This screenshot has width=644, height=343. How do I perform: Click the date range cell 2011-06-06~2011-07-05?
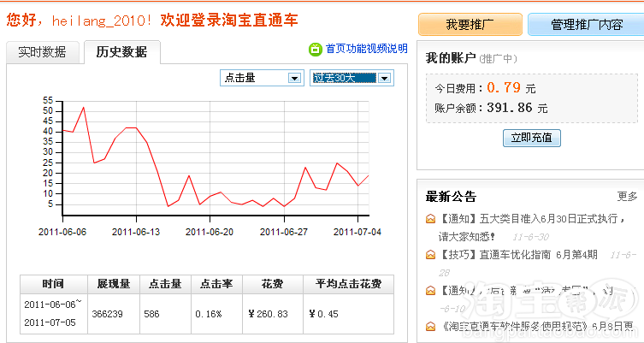tap(53, 313)
